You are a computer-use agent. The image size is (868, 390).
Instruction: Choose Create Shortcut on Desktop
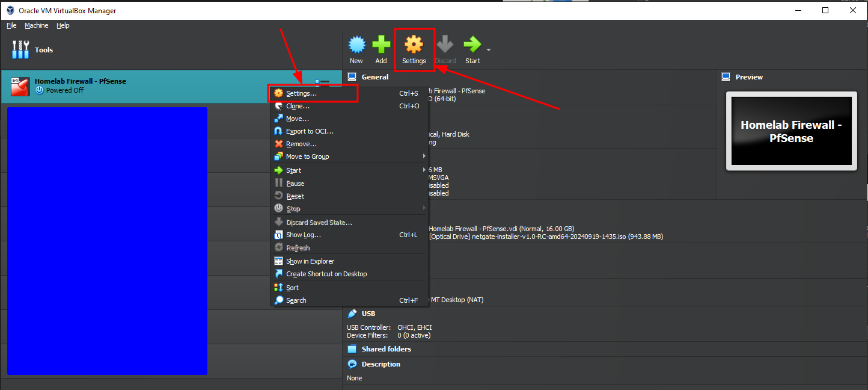click(349, 274)
